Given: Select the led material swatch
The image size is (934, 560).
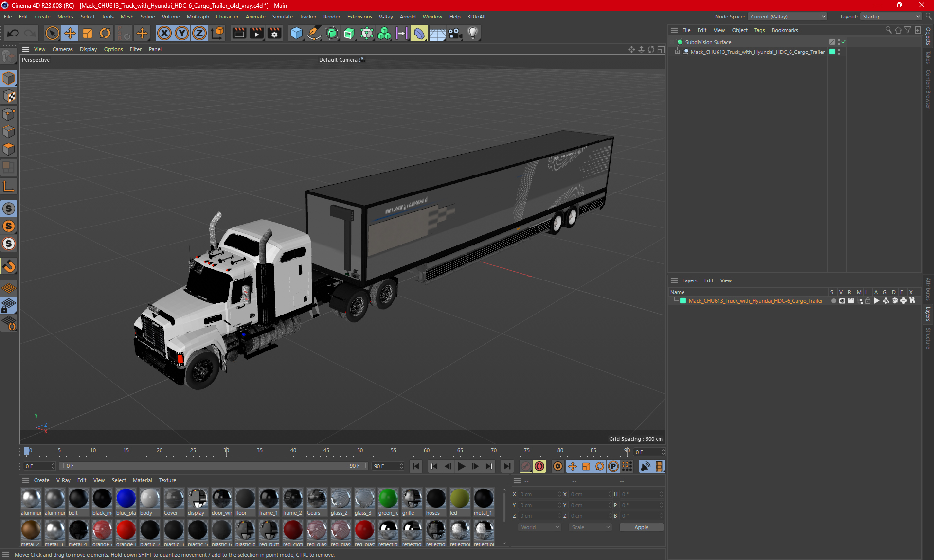Looking at the screenshot, I should (x=460, y=502).
